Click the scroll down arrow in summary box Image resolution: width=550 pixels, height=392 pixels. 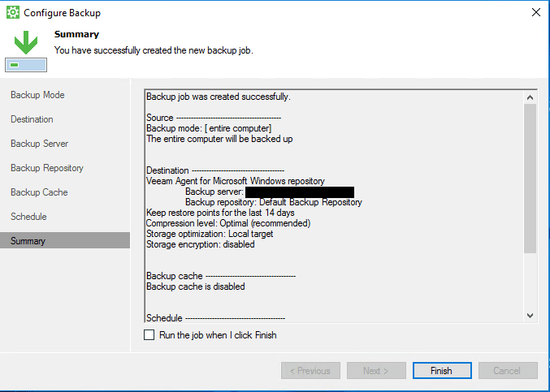point(530,316)
